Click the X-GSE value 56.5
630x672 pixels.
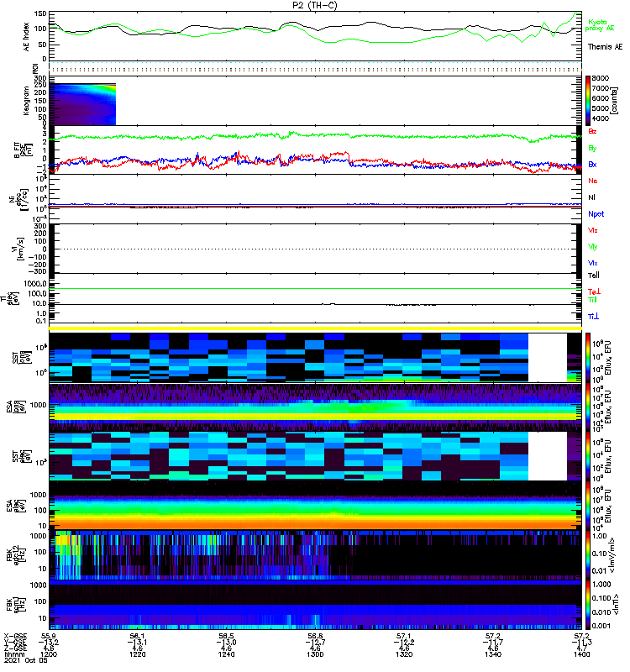[x=226, y=636]
